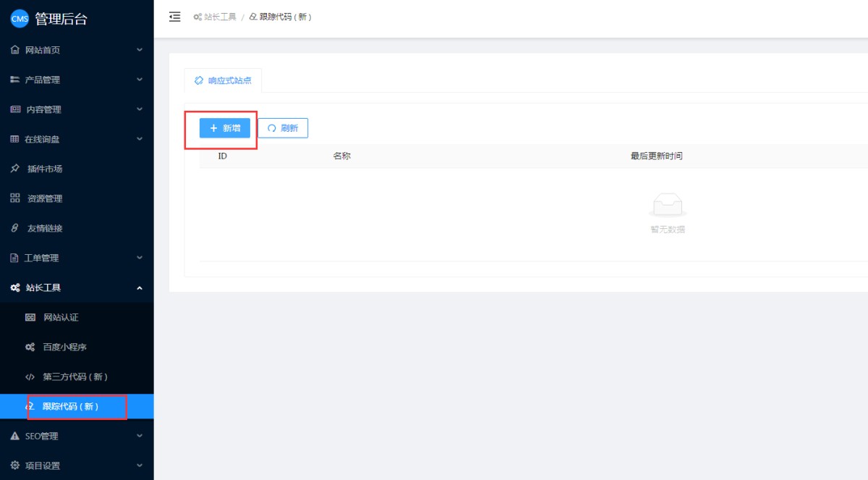Image resolution: width=868 pixels, height=480 pixels.
Task: Click the warning triangle icon beside SEO管理
Action: tap(14, 436)
